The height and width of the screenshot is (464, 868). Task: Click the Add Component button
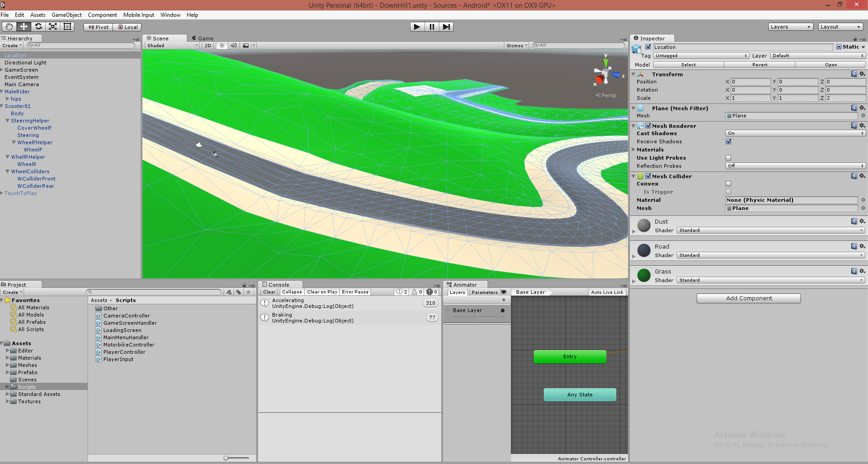[748, 298]
